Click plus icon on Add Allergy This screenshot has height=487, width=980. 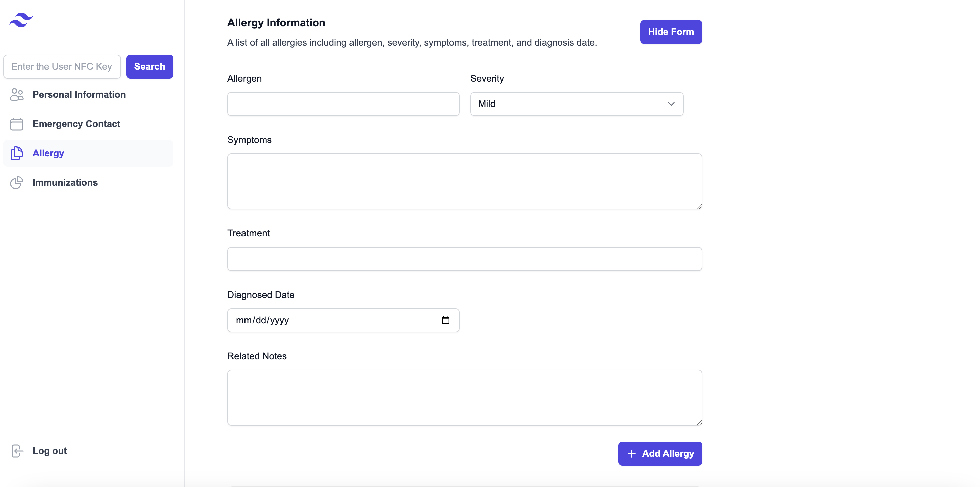click(631, 454)
